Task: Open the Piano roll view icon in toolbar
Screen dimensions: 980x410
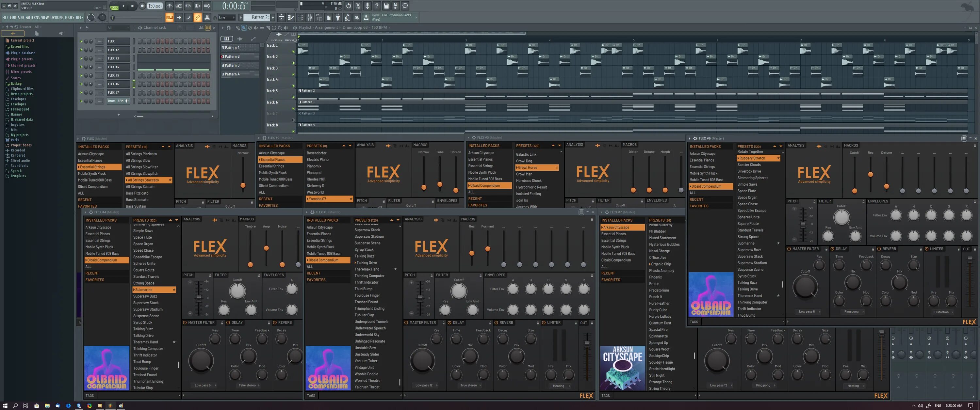Action: [x=291, y=18]
